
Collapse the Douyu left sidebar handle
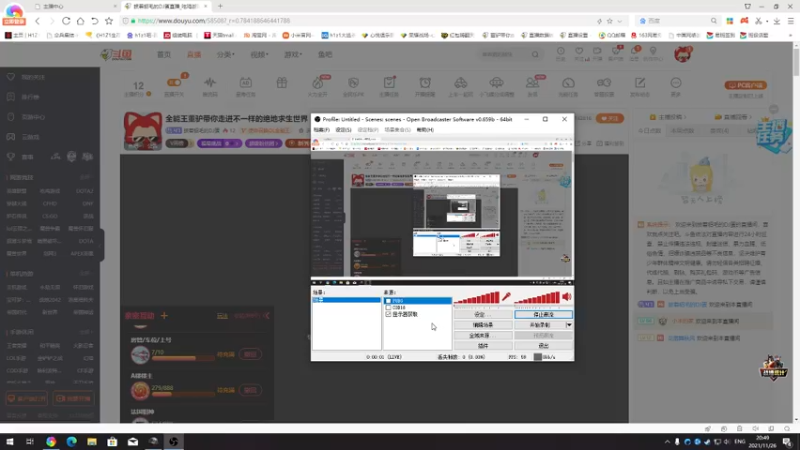102,245
